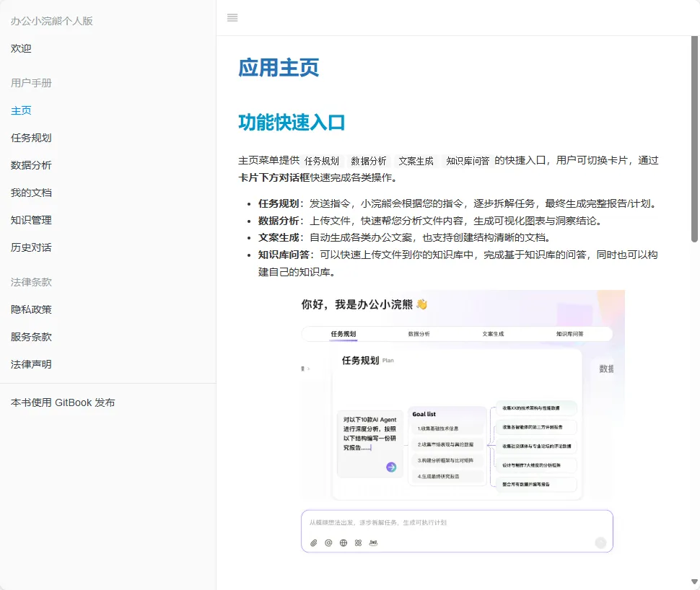This screenshot has height=590, width=700.
Task: Click the 你好，我是办公小浣熊 greeting in the image
Action: tap(364, 304)
